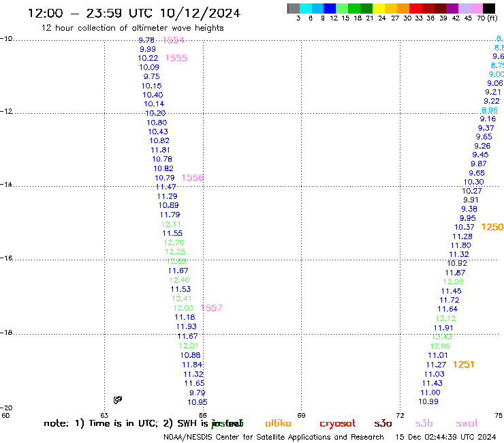Click the swot pass label 1555
Image resolution: width=504 pixels, height=443 pixels.
[x=176, y=58]
